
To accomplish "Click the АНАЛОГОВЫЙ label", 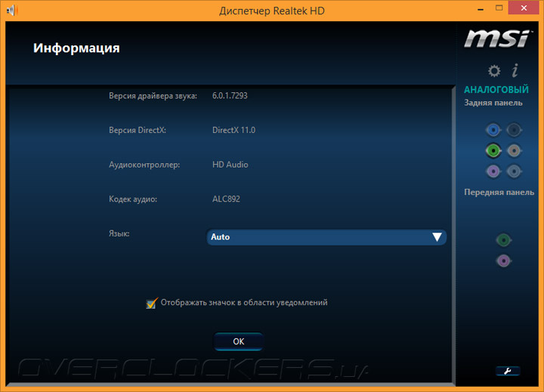I will coord(496,89).
